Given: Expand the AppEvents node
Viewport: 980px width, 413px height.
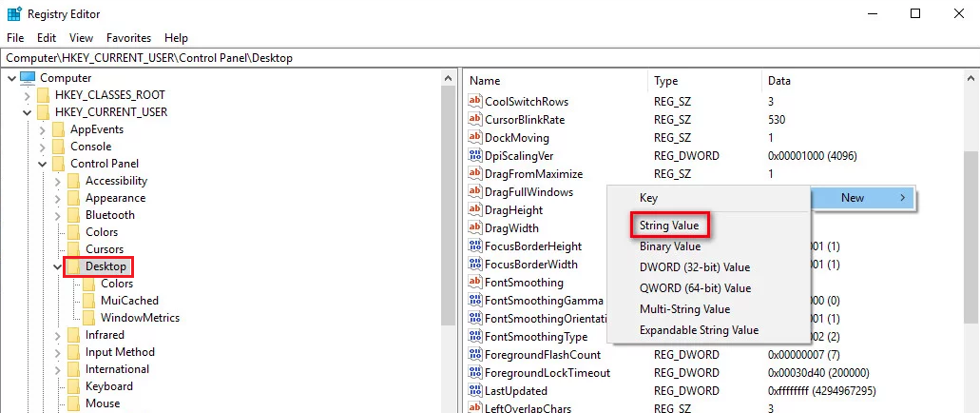Looking at the screenshot, I should [x=43, y=130].
